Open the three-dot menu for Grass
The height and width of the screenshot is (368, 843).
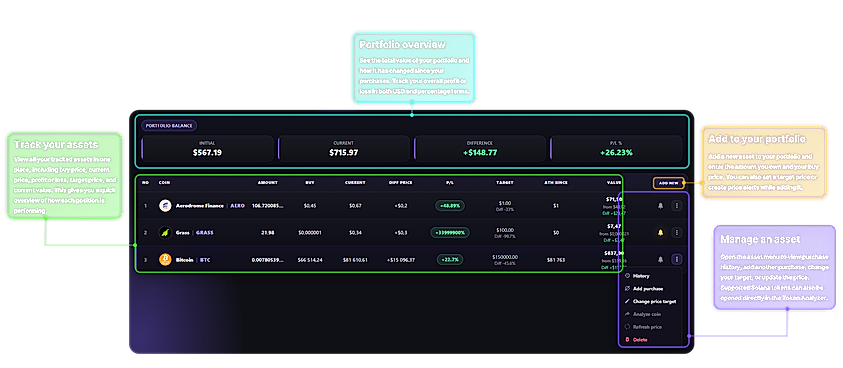(677, 232)
